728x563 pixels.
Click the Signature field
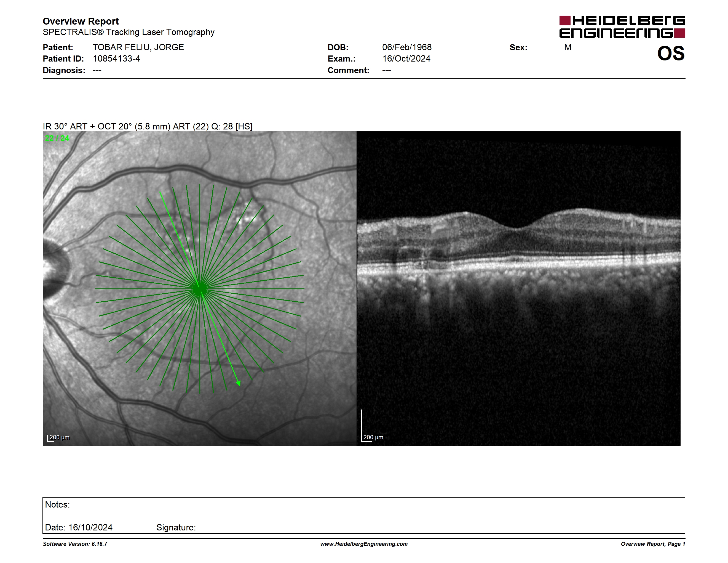tap(176, 527)
